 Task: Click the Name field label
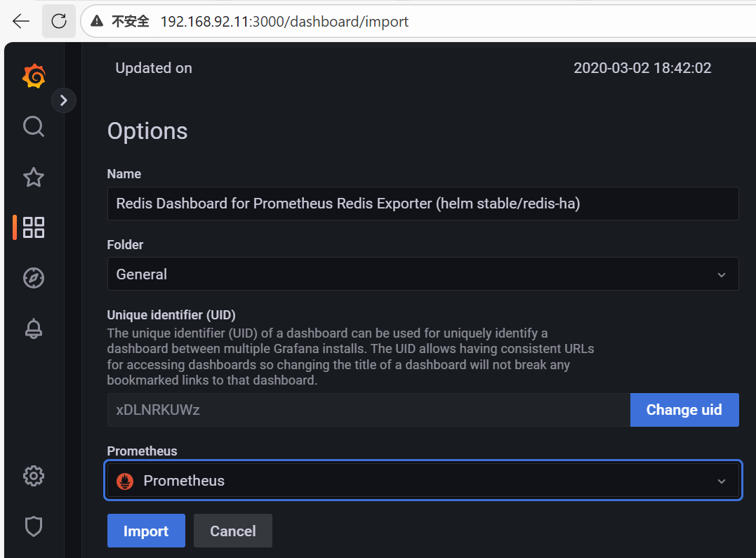tap(124, 174)
